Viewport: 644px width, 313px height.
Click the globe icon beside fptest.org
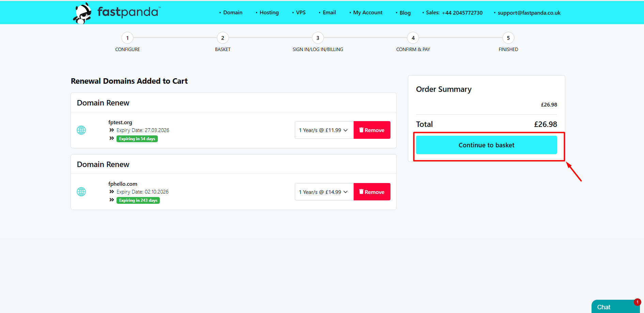click(81, 130)
